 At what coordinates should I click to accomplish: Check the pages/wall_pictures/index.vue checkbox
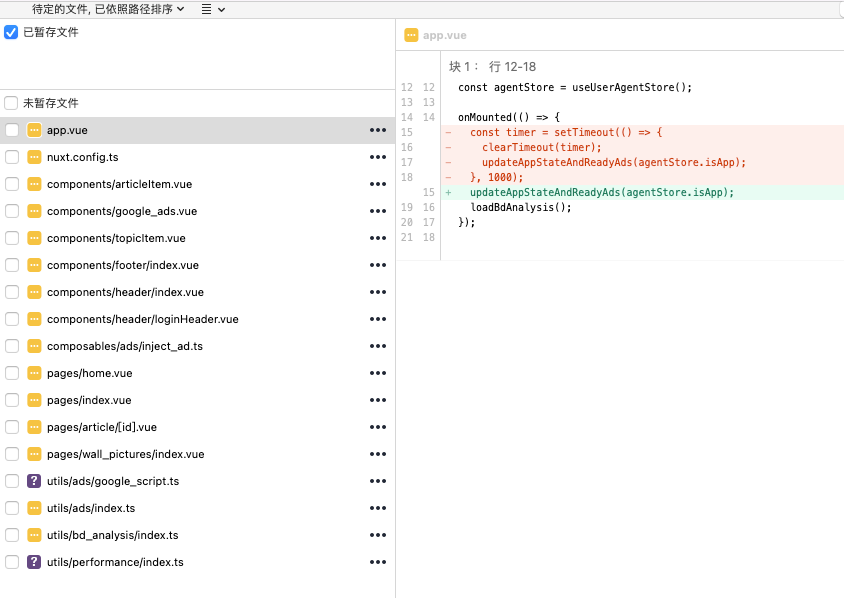tap(12, 454)
